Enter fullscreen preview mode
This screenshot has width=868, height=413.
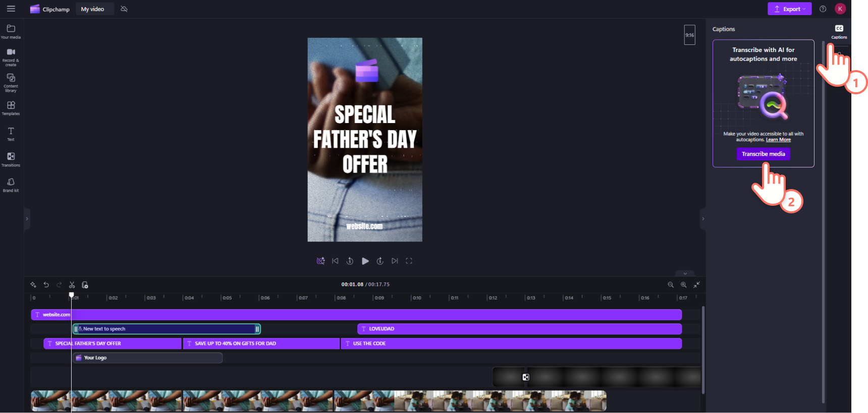[409, 261]
